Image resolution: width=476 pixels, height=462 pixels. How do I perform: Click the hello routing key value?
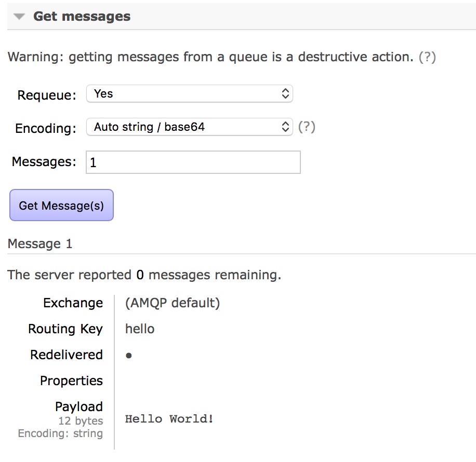[139, 329]
